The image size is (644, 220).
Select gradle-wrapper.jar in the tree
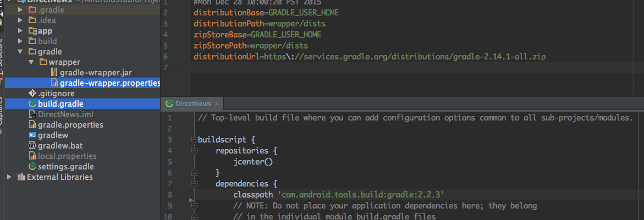click(96, 73)
